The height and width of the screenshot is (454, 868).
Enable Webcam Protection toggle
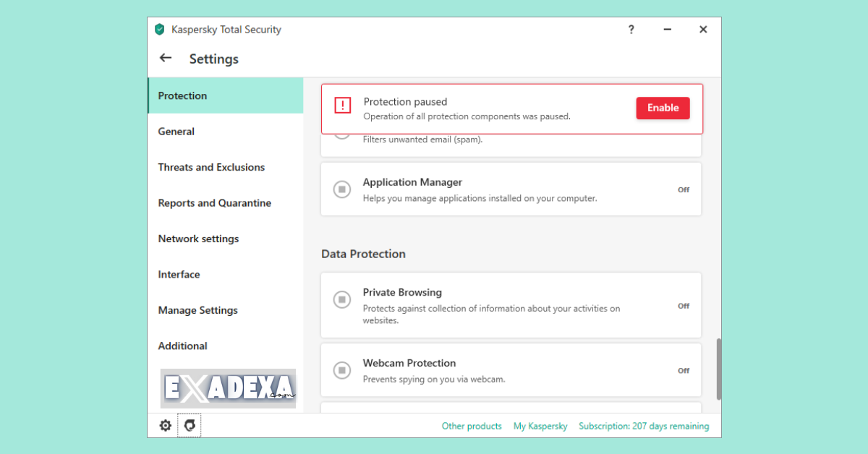click(683, 370)
